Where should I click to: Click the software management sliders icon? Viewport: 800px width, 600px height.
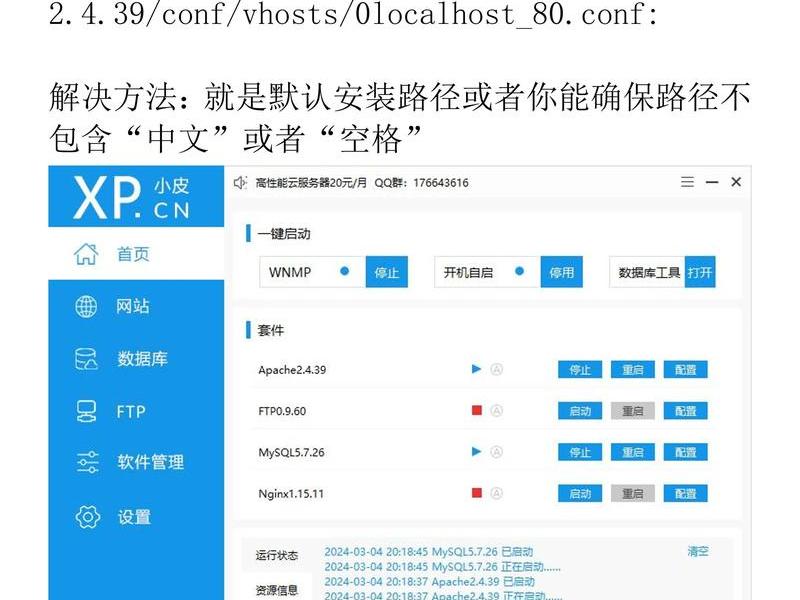[x=87, y=462]
